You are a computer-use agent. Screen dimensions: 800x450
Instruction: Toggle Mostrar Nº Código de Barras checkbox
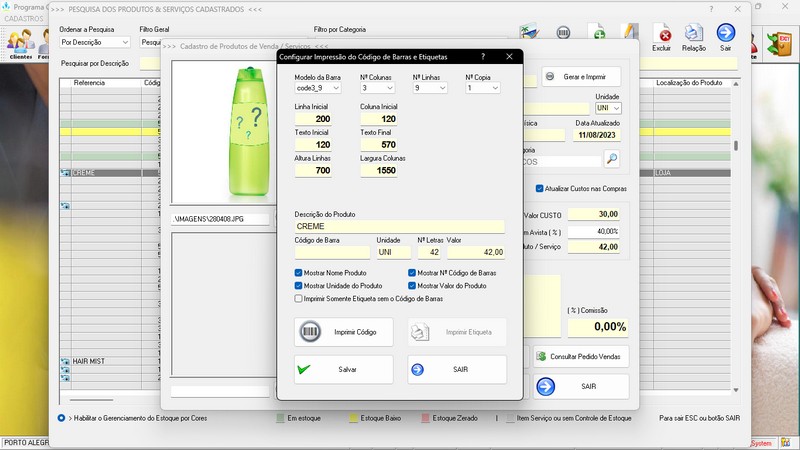[x=413, y=273]
